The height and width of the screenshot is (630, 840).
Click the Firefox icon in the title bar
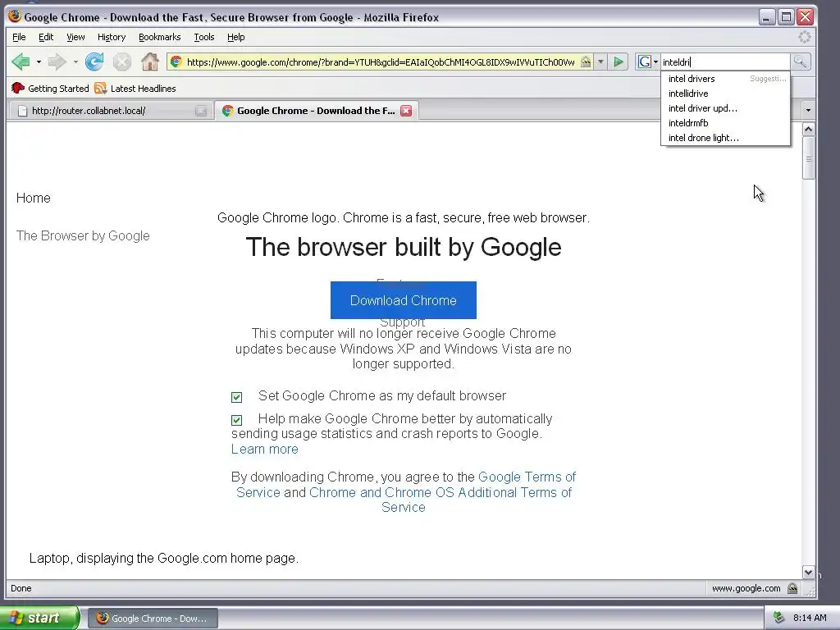[x=15, y=16]
